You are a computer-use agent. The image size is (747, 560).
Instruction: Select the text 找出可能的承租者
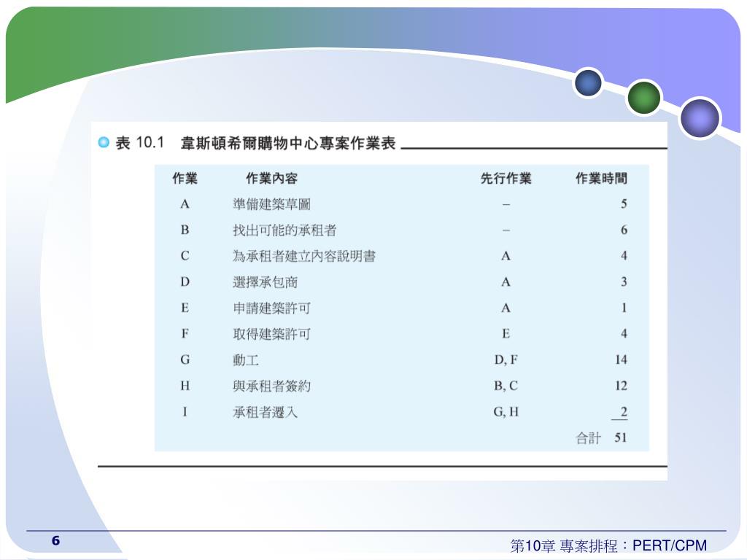[x=285, y=230]
